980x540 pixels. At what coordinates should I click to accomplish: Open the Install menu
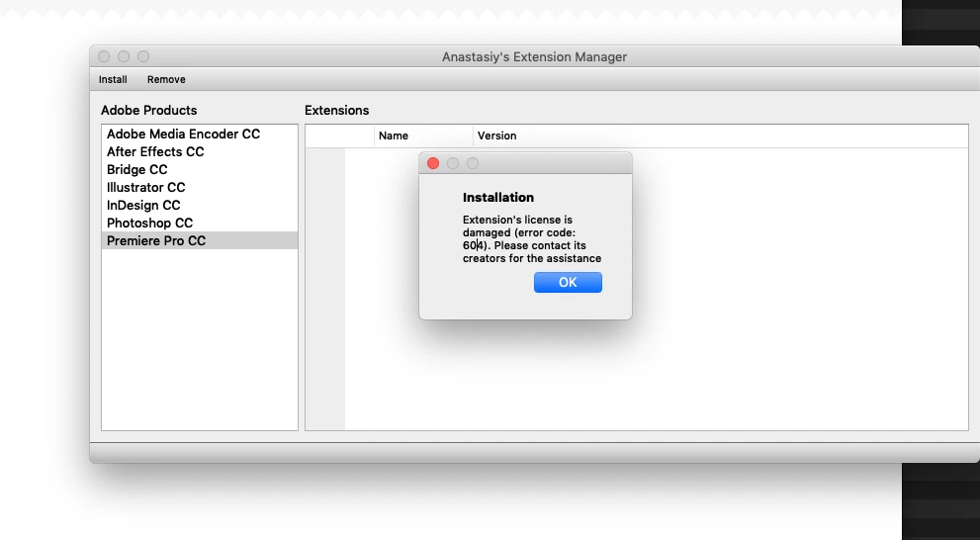113,79
